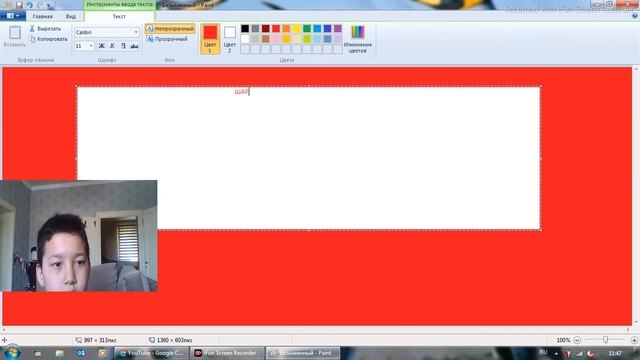Save the drawing from the quick access toolbar
The width and height of the screenshot is (640, 360).
[x=19, y=5]
